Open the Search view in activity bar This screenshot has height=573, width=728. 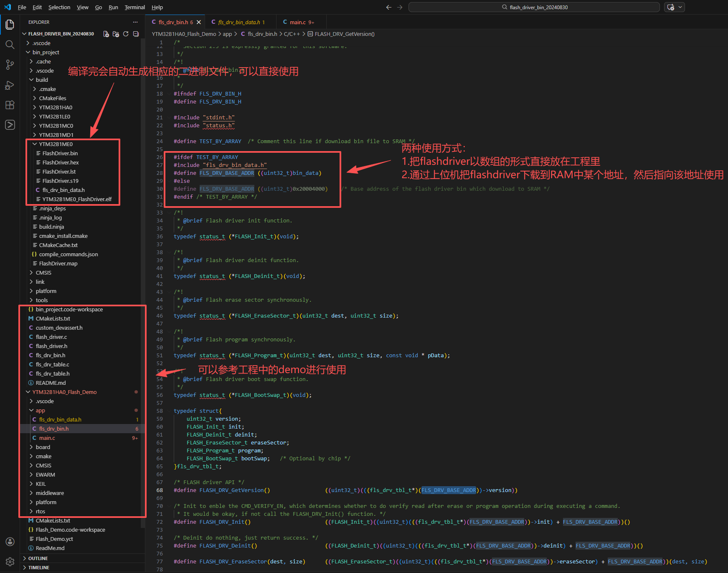pos(10,45)
